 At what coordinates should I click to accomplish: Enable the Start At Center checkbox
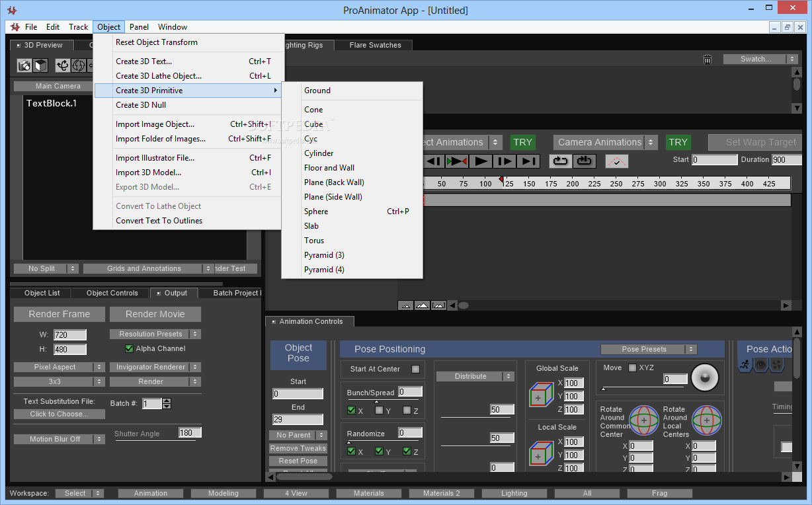(415, 369)
